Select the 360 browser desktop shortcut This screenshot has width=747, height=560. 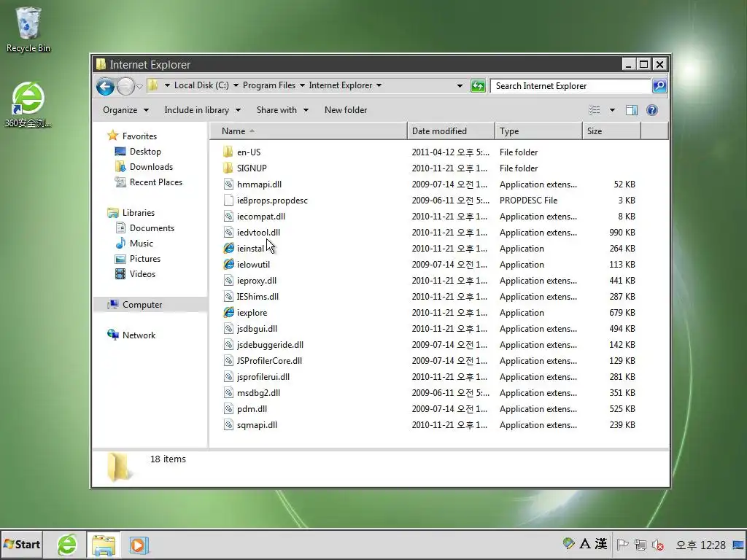[28, 105]
